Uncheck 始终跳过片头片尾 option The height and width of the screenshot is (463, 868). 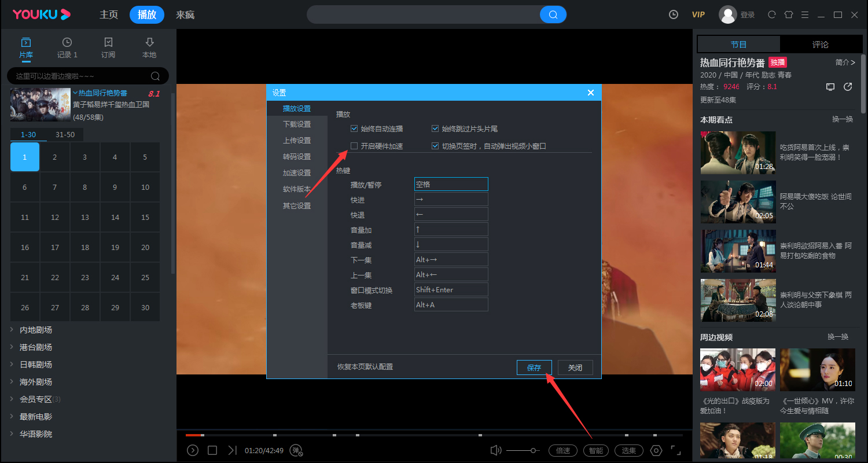coord(435,128)
